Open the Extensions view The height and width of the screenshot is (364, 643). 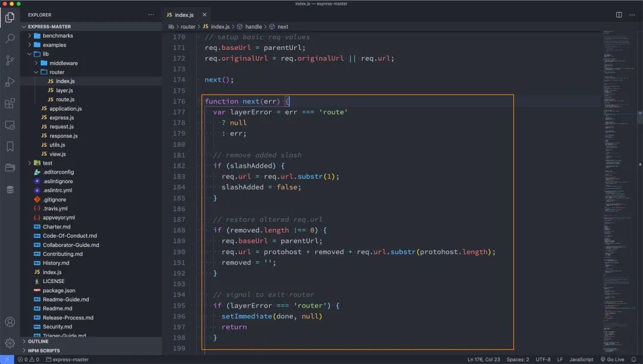pyautogui.click(x=10, y=103)
